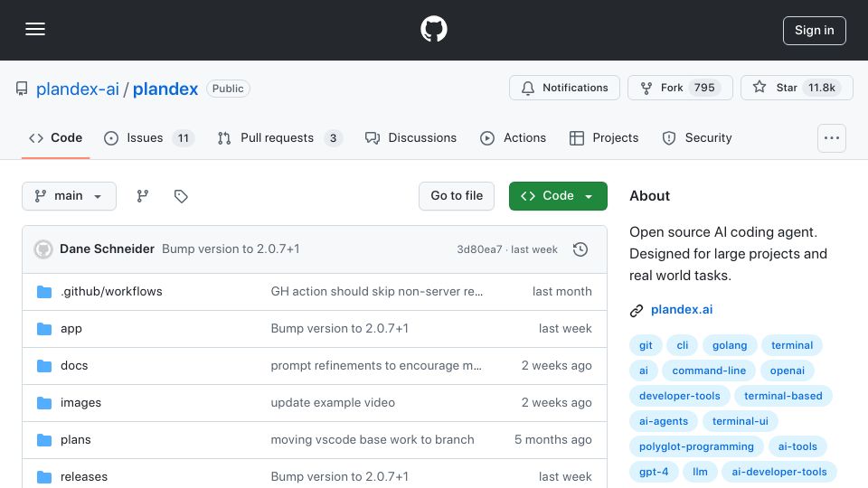Screen dimensions: 868x488
Task: Open the releases folder
Action: click(x=84, y=476)
